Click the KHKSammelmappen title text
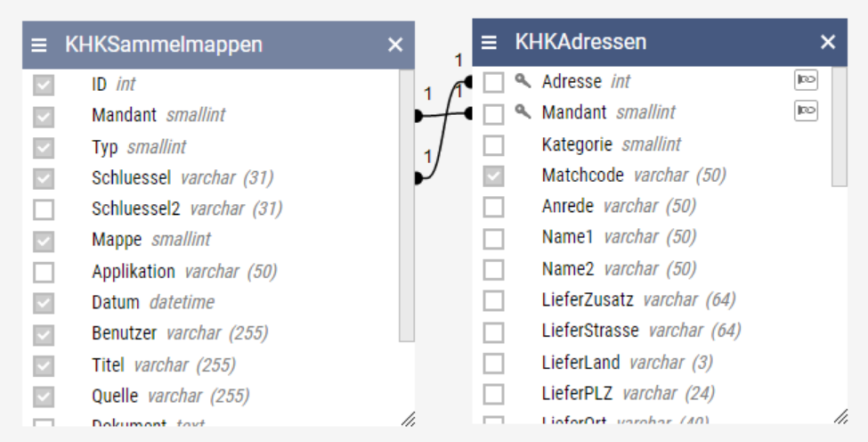 (164, 45)
